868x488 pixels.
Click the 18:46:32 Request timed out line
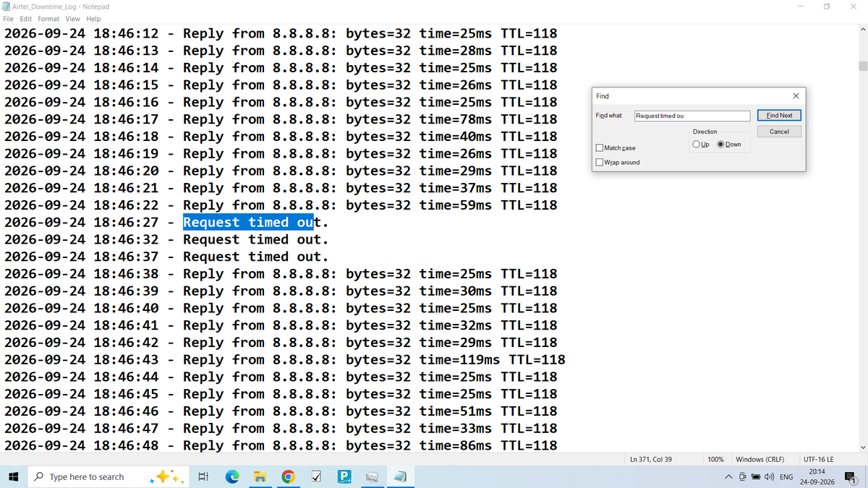pyautogui.click(x=166, y=239)
